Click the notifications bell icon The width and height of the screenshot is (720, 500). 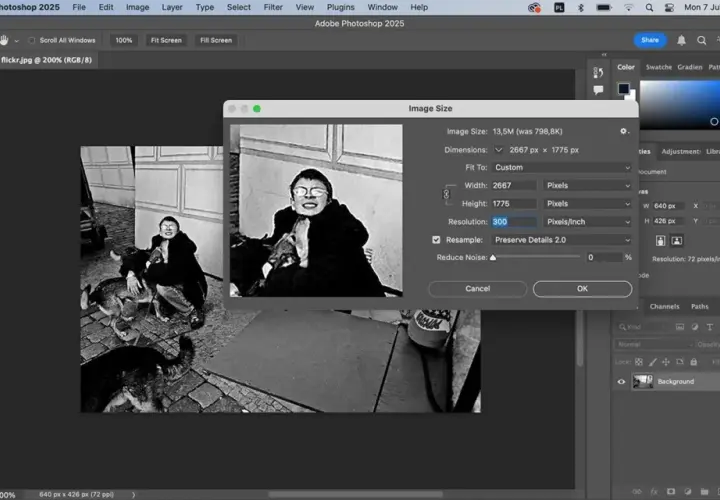point(681,40)
